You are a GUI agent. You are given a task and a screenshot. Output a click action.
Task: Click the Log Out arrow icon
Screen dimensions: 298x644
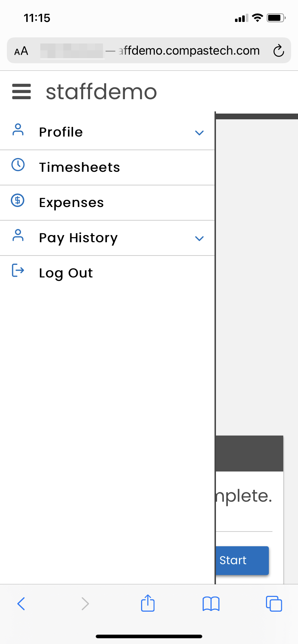(18, 271)
